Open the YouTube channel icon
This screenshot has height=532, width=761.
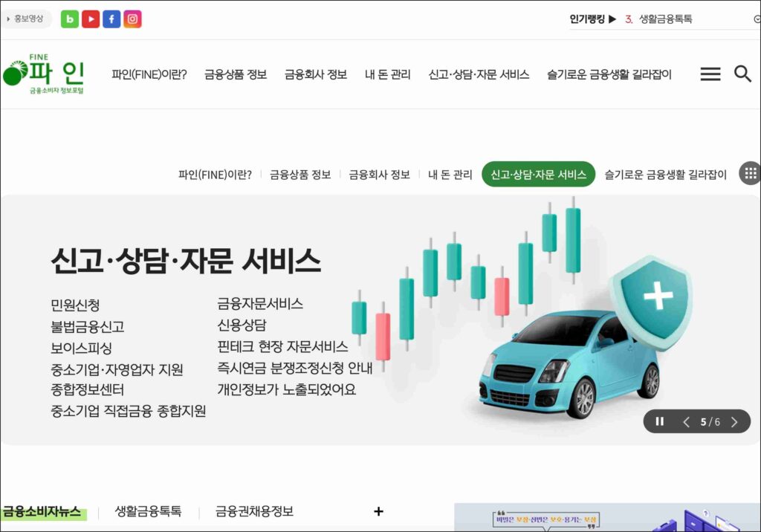pyautogui.click(x=91, y=19)
